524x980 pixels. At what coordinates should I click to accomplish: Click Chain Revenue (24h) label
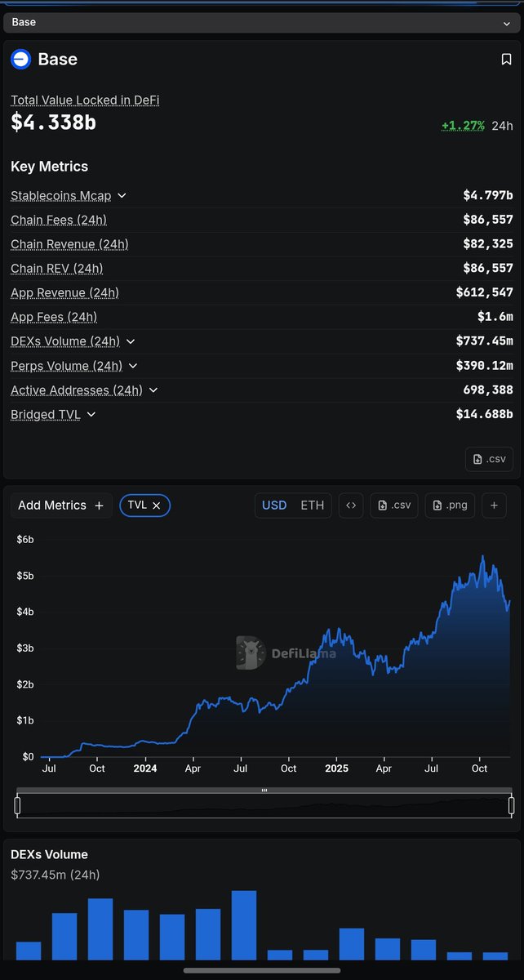click(69, 244)
